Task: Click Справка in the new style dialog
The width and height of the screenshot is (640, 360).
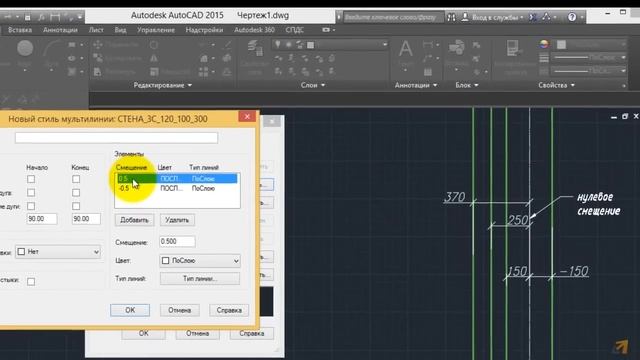Action: (x=229, y=310)
